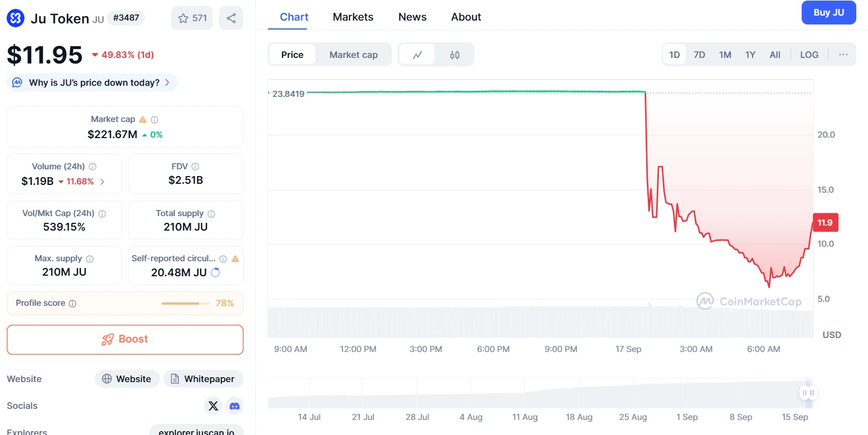The width and height of the screenshot is (868, 435).
Task: Open the chart's more options menu
Action: click(x=843, y=54)
